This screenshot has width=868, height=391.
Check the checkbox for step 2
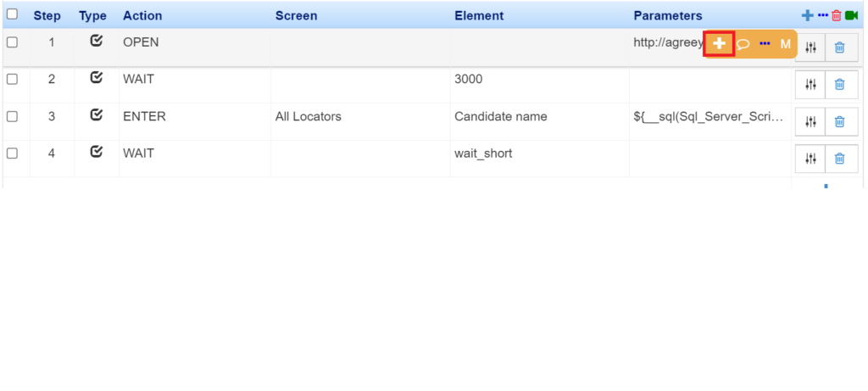(x=12, y=79)
